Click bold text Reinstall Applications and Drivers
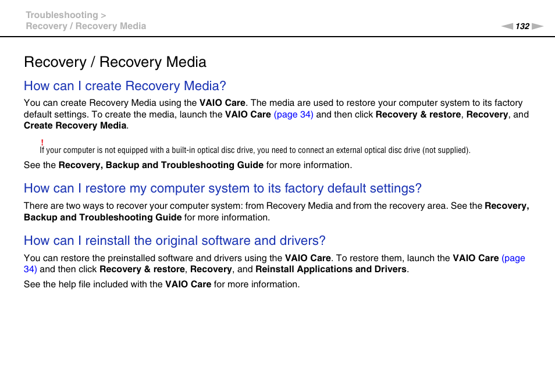This screenshot has width=555, height=392. click(x=331, y=269)
